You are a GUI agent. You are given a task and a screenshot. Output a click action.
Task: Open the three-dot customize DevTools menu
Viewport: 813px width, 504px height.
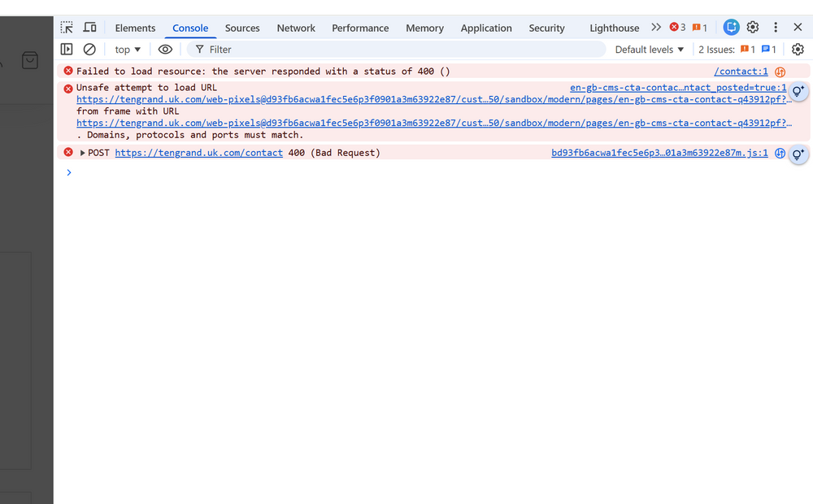point(776,27)
